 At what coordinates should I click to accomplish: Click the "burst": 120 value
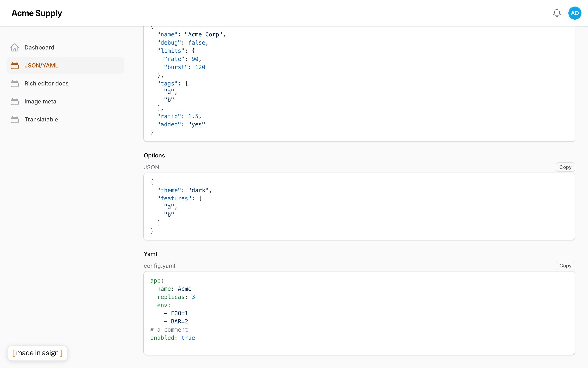(x=200, y=67)
